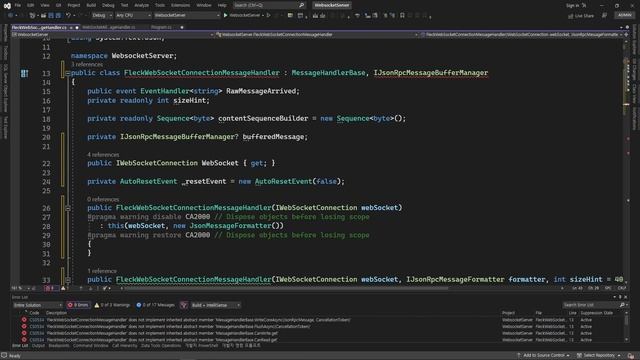
Task: Toggle the Errors filter button
Action: pyautogui.click(x=78, y=305)
